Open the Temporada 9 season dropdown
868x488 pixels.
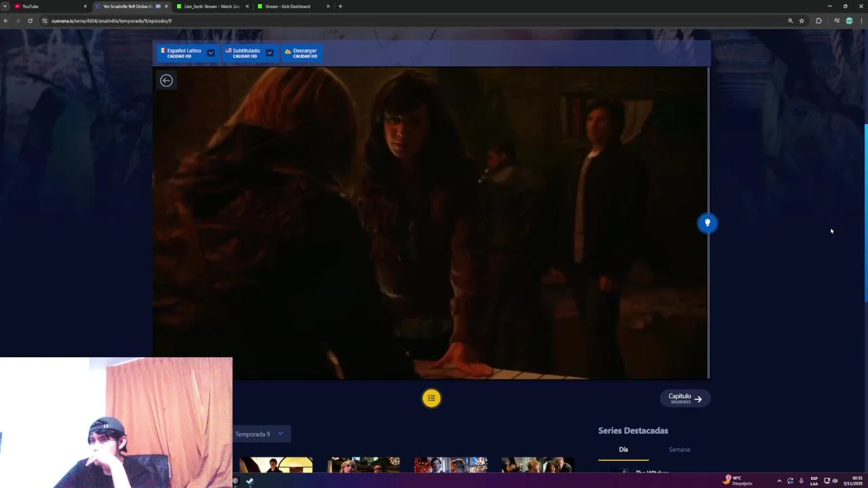click(261, 434)
